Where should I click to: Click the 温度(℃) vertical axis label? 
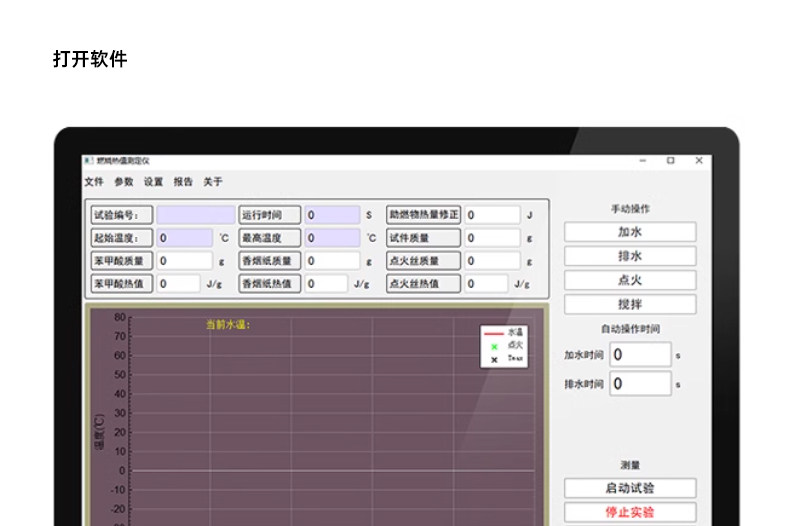(99, 431)
